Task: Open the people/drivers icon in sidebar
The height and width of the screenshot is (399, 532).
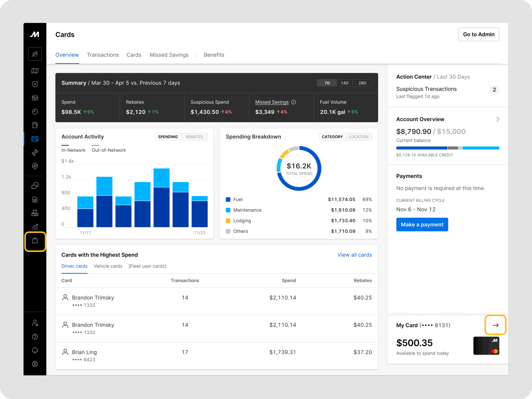Action: click(x=35, y=54)
